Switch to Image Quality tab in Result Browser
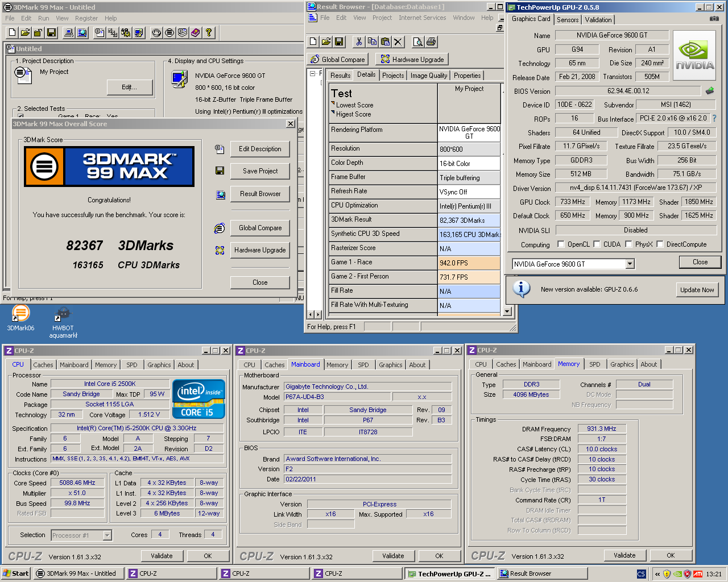The image size is (728, 582). point(429,76)
